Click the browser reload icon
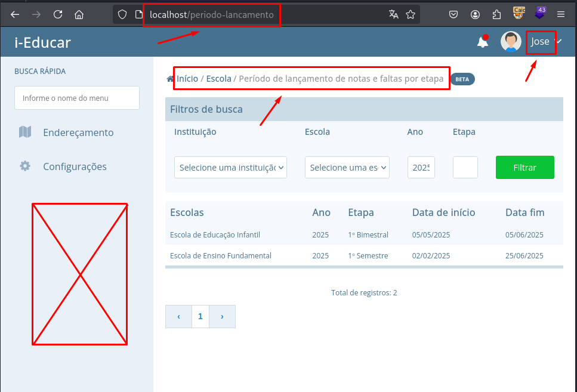This screenshot has width=577, height=392. tap(58, 14)
